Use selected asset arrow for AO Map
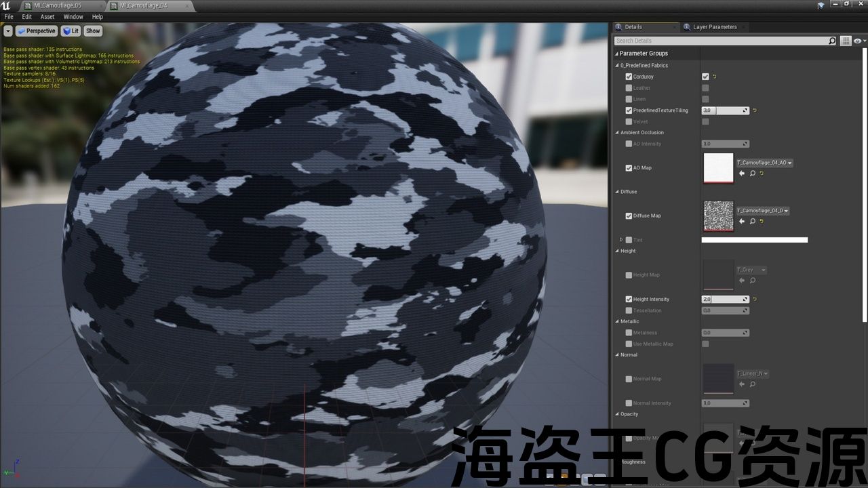868x488 pixels. [x=741, y=174]
